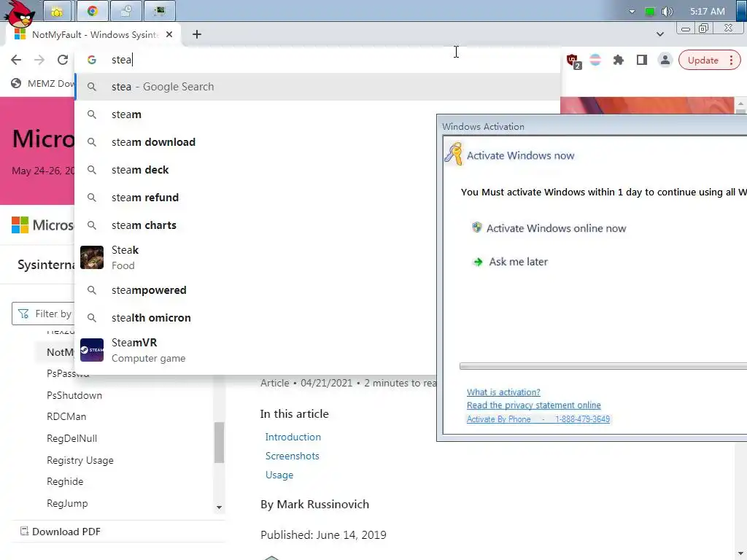Click the sidebar scrollbar thumb
The width and height of the screenshot is (747, 560).
click(219, 443)
